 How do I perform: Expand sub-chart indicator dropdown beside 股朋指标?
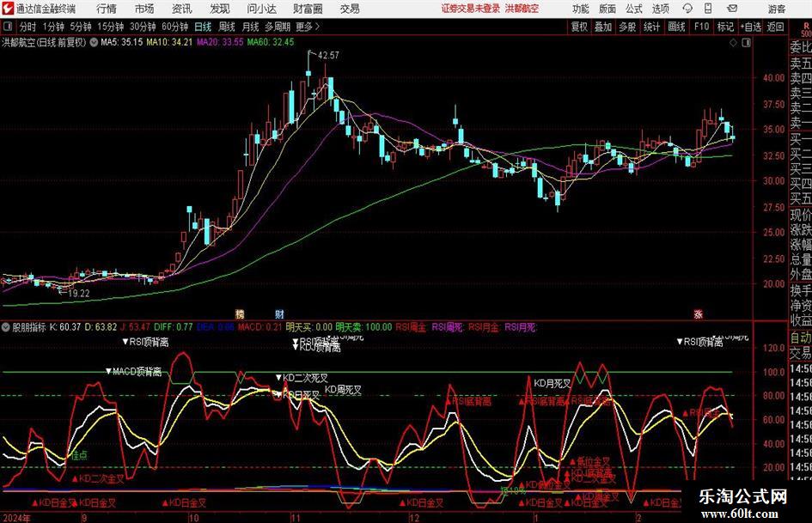click(x=6, y=326)
